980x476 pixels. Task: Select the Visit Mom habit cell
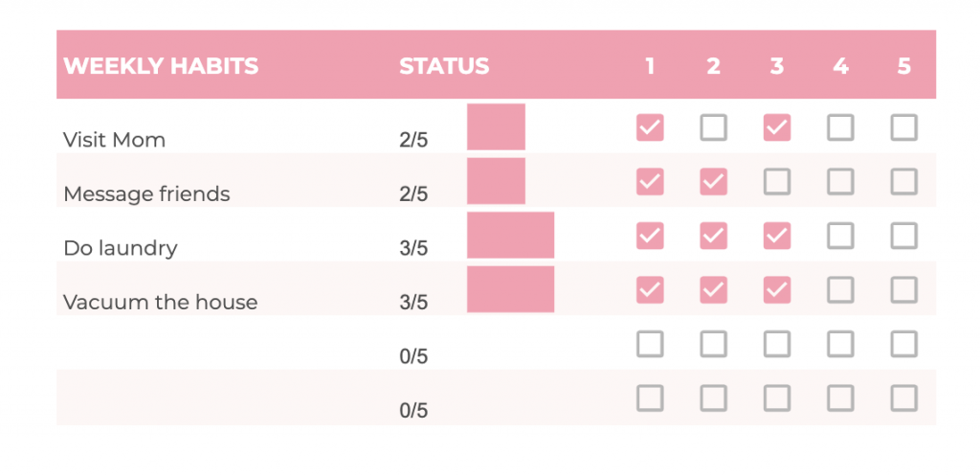(115, 140)
